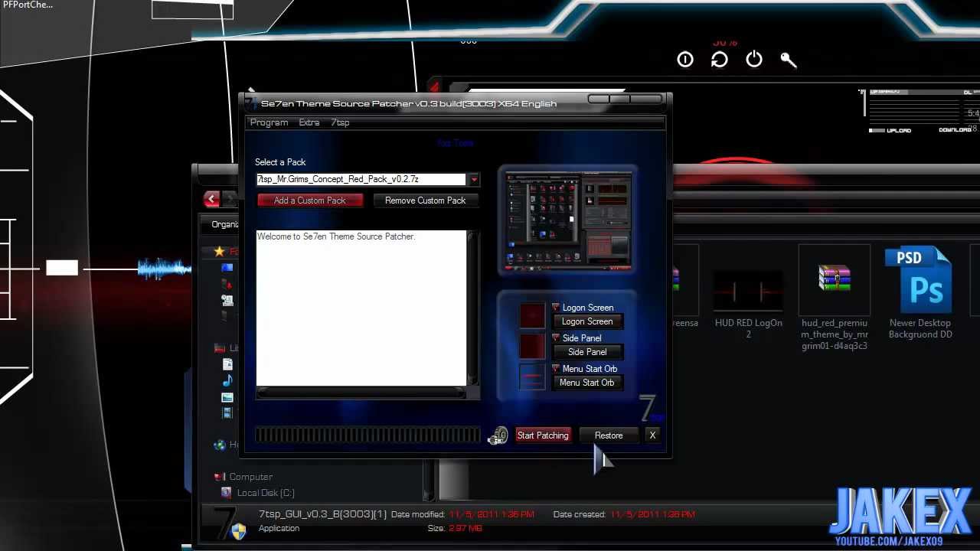Image resolution: width=980 pixels, height=551 pixels.
Task: Click the standby circle icon in desktop gadget
Action: [685, 60]
